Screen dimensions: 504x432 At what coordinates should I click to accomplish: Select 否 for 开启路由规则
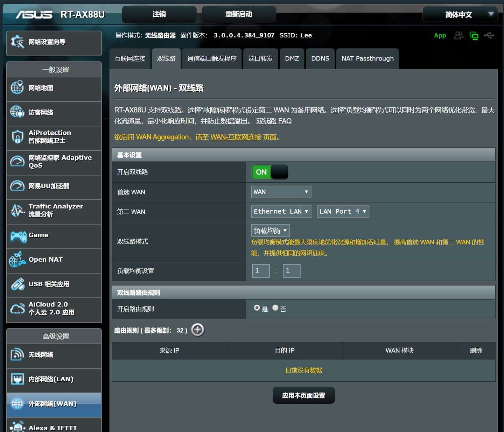tap(275, 307)
